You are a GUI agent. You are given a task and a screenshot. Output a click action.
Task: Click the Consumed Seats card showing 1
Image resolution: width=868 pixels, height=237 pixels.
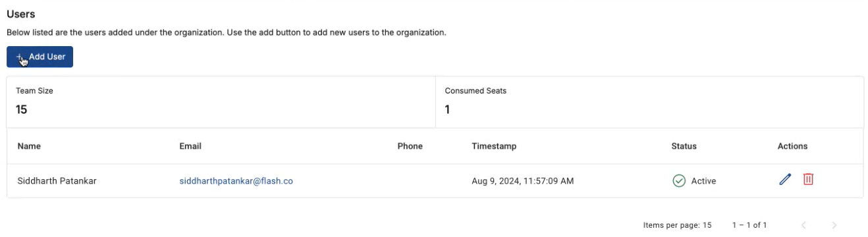click(x=649, y=102)
